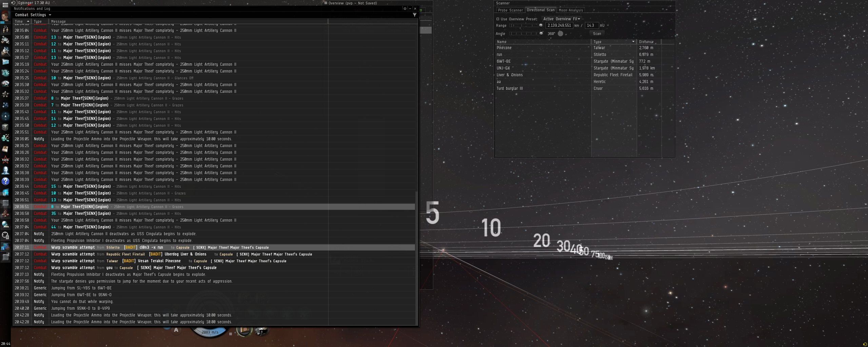Select the stargate denies permission log entry
This screenshot has width=868, height=347.
pos(214,281)
